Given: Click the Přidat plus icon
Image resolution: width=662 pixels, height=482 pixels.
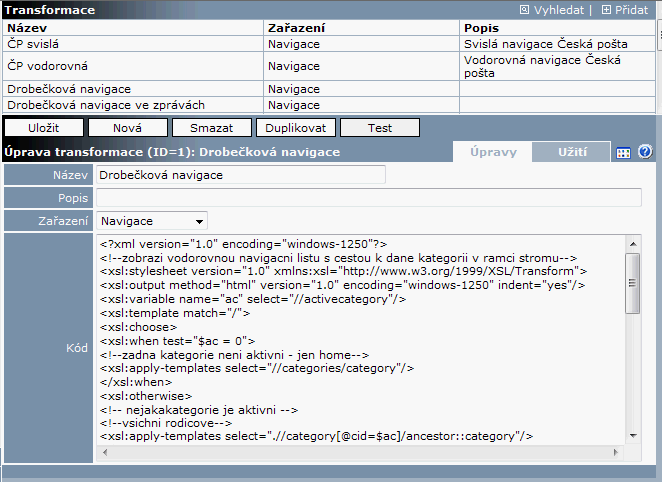Looking at the screenshot, I should (606, 10).
